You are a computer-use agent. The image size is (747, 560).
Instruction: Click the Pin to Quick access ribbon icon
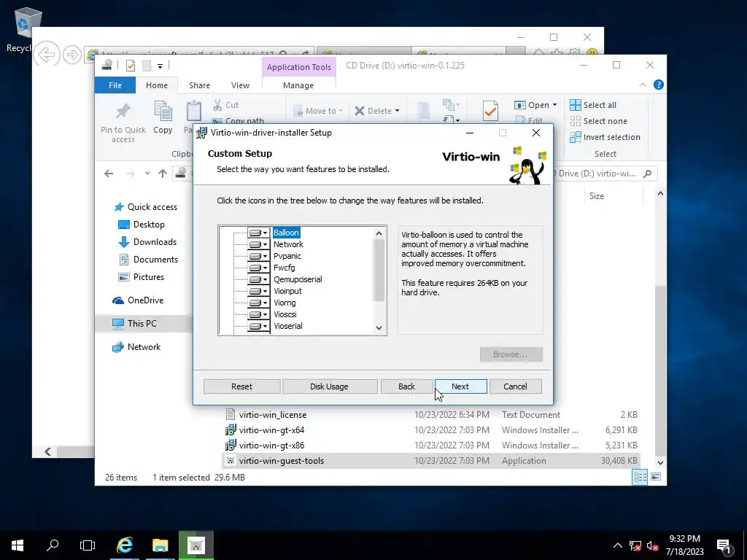pos(123,112)
